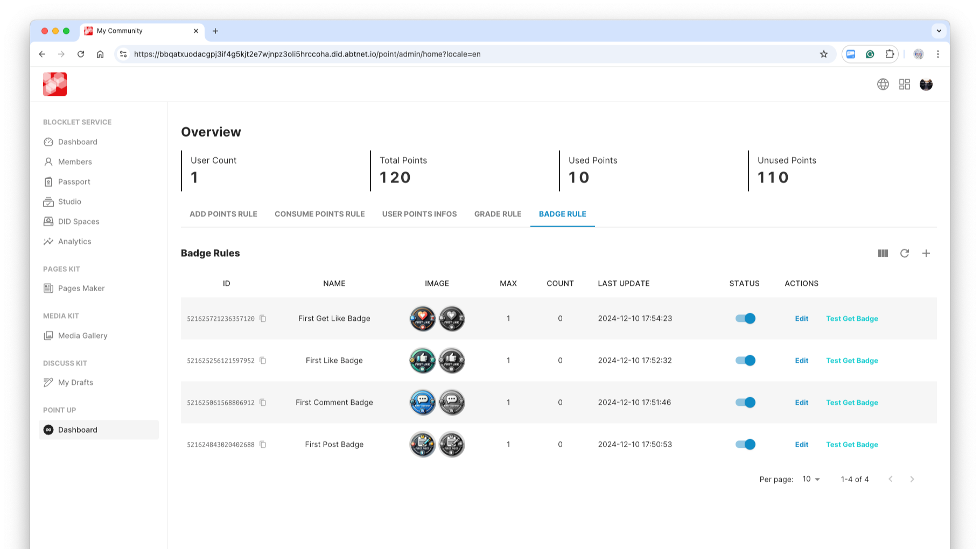Image resolution: width=980 pixels, height=549 pixels.
Task: Expand the browser tab search chevron
Action: click(939, 31)
